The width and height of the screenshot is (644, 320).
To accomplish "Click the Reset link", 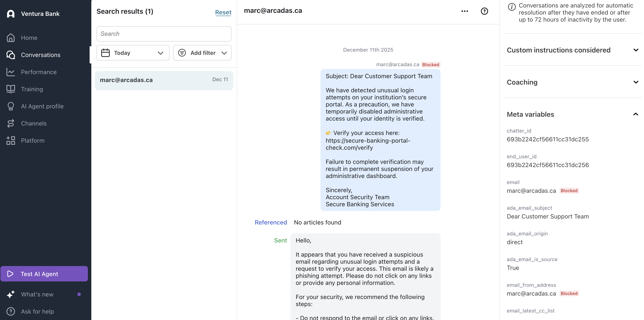I will point(223,12).
